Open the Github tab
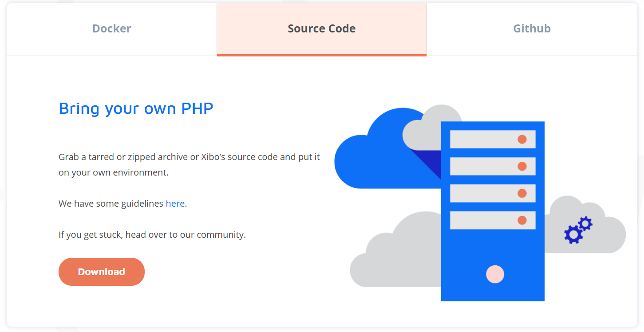The width and height of the screenshot is (644, 332). pos(532,29)
